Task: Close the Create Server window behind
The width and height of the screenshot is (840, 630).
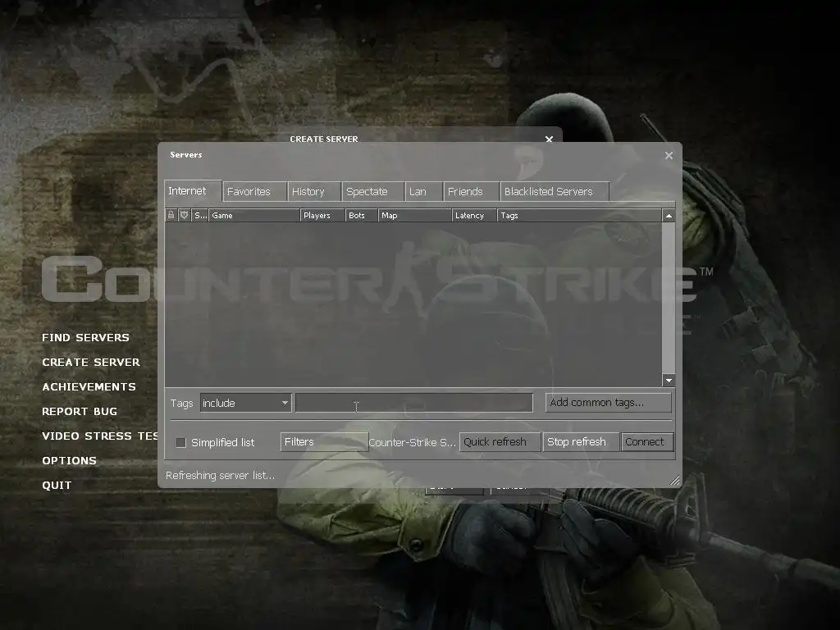Action: coord(549,139)
